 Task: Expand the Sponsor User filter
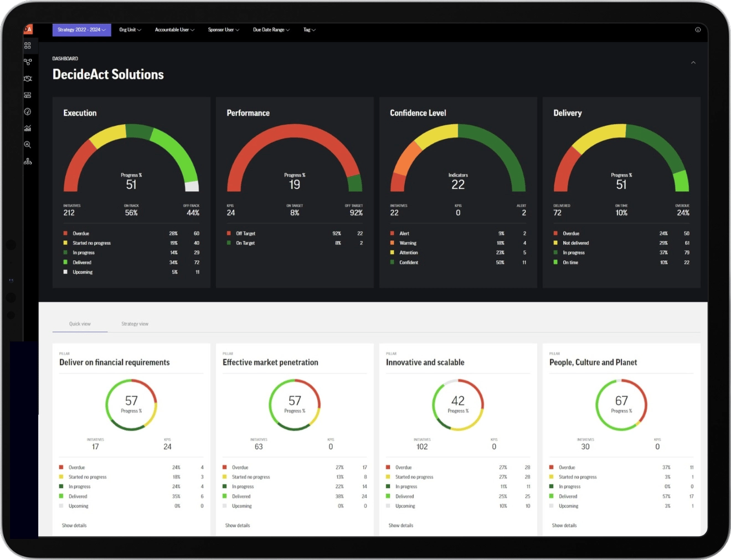tap(224, 30)
